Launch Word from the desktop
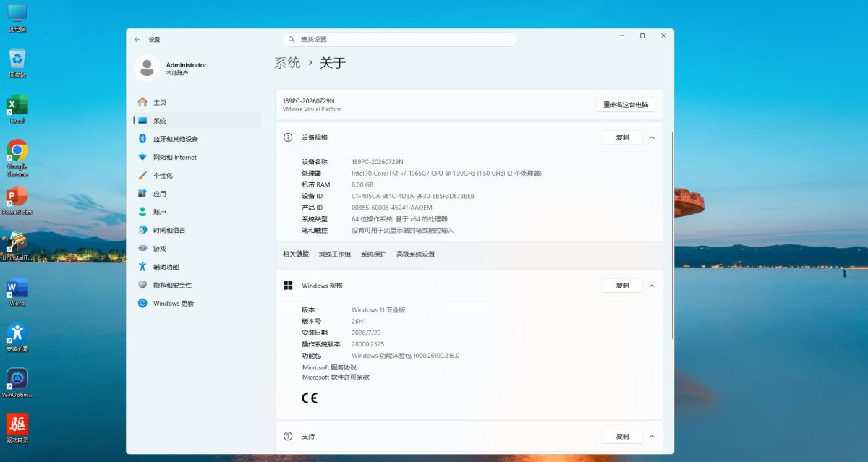Viewport: 868px width, 462px height. click(17, 291)
